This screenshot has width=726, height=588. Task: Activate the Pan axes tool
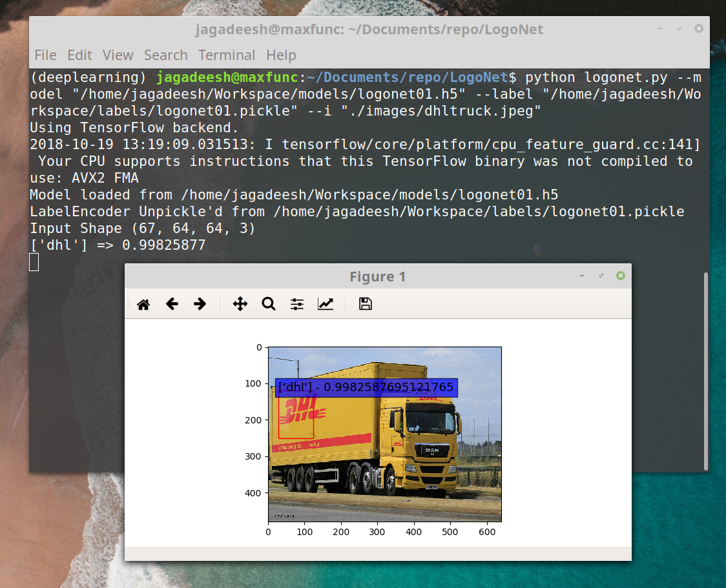(240, 304)
